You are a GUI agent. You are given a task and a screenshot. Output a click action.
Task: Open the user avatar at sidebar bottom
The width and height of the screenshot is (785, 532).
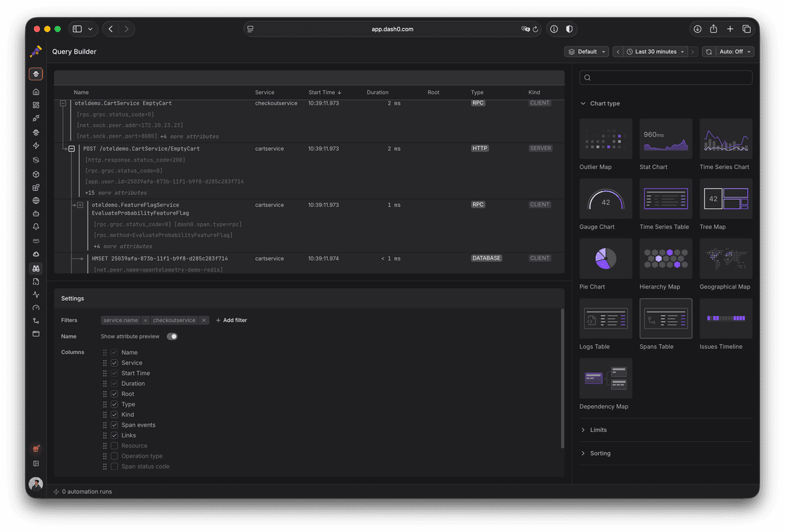[x=36, y=484]
